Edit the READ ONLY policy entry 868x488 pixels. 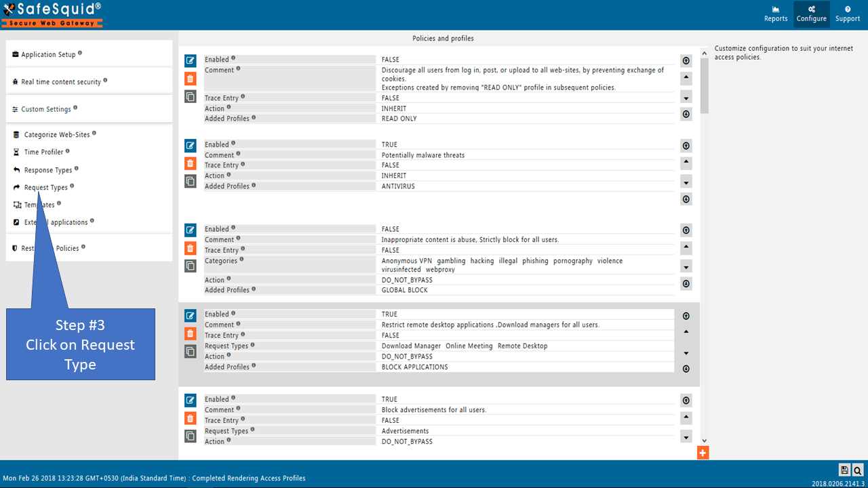click(191, 60)
